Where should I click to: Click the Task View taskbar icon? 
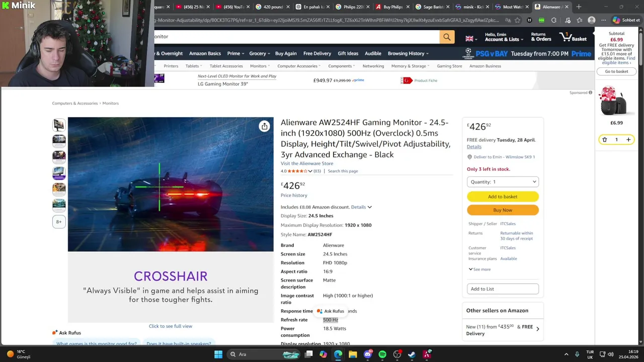[x=308, y=354]
